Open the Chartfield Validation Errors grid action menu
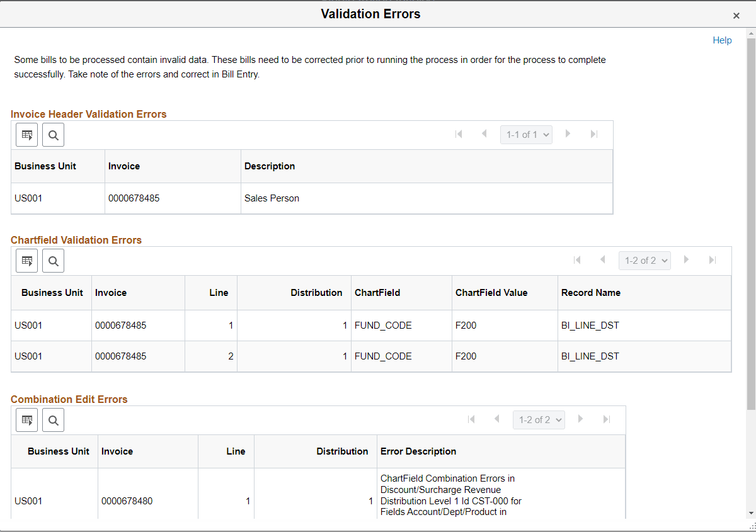Image resolution: width=756 pixels, height=532 pixels. pos(26,260)
